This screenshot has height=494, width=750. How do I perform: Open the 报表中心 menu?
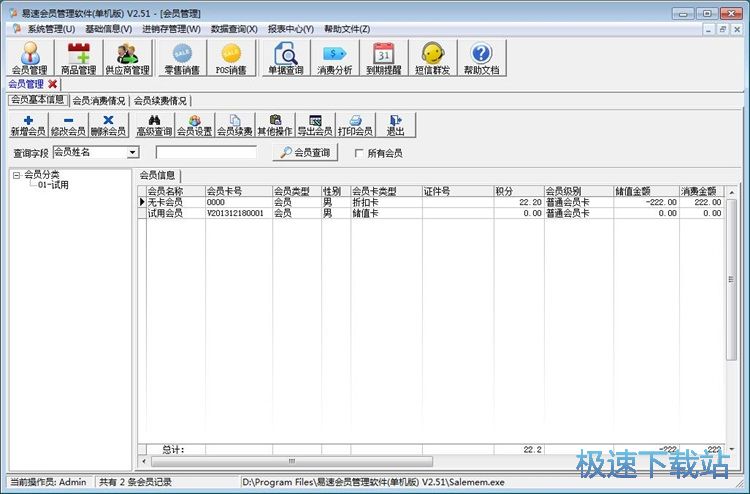click(x=290, y=29)
